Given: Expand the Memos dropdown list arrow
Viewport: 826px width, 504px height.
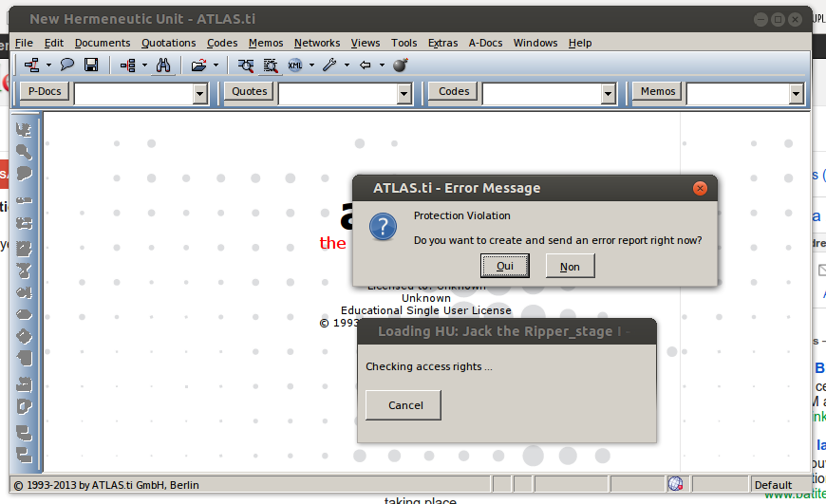Looking at the screenshot, I should [x=796, y=94].
